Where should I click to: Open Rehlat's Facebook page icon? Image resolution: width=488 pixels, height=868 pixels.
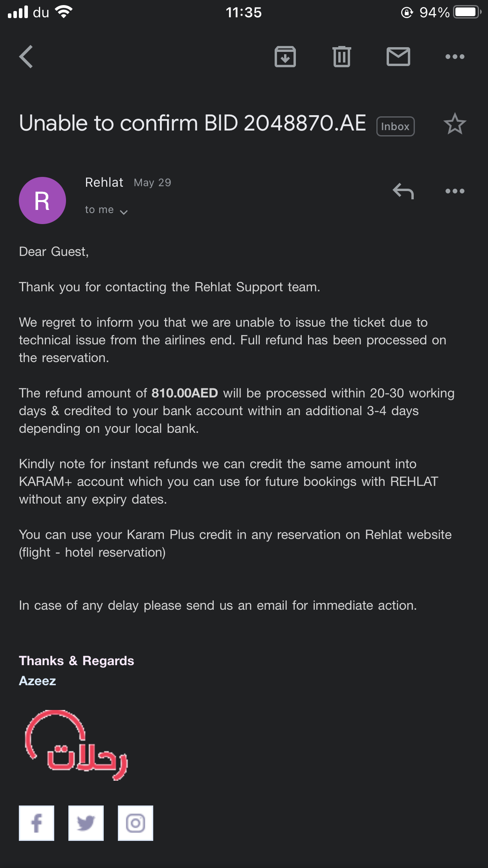37,823
